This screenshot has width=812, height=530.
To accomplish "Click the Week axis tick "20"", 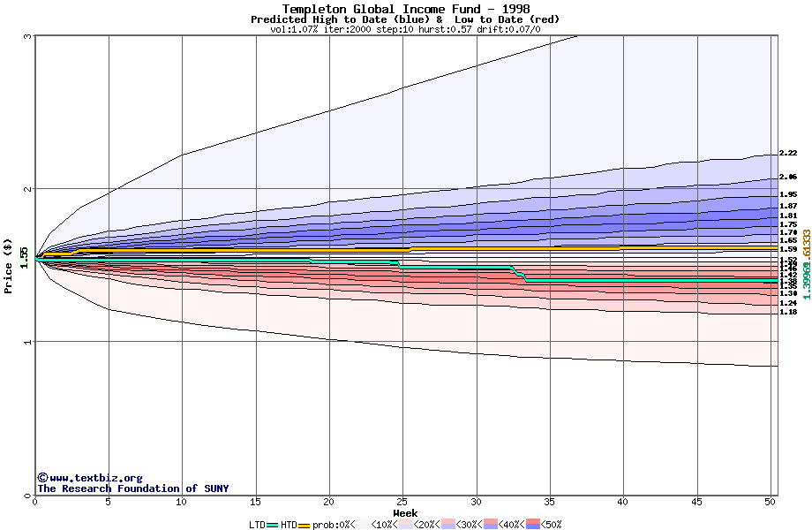I will coord(328,502).
